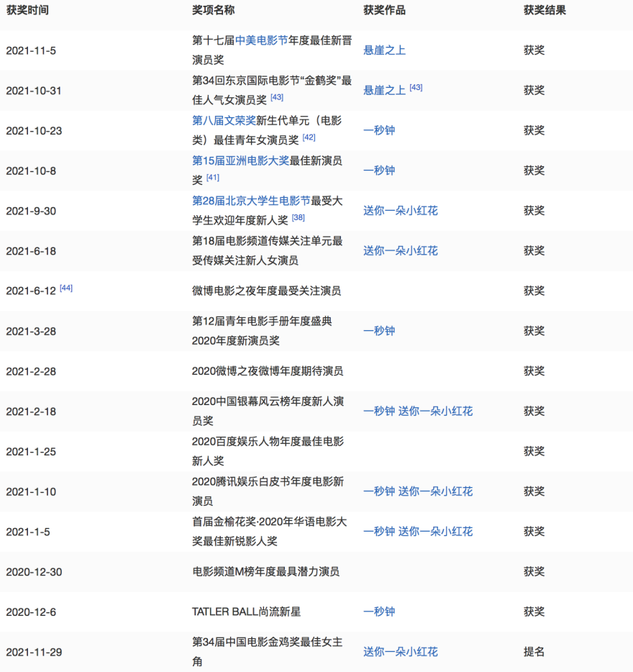Select the date 2021-6-12
The image size is (633, 672).
click(x=31, y=291)
